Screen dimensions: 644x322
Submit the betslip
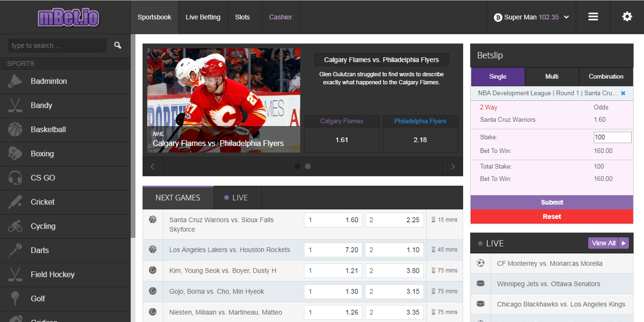click(x=552, y=202)
